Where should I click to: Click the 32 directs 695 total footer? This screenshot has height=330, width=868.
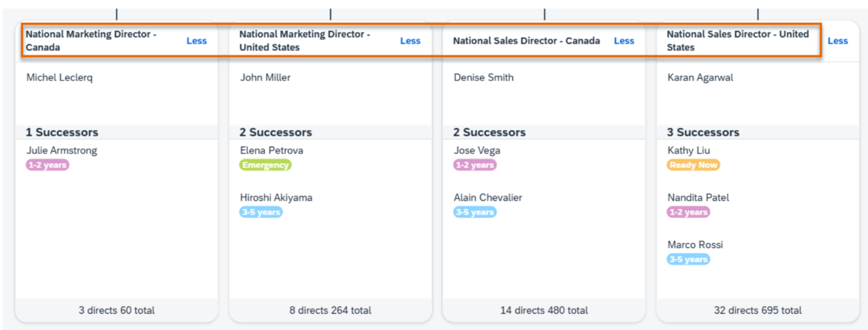pyautogui.click(x=758, y=310)
